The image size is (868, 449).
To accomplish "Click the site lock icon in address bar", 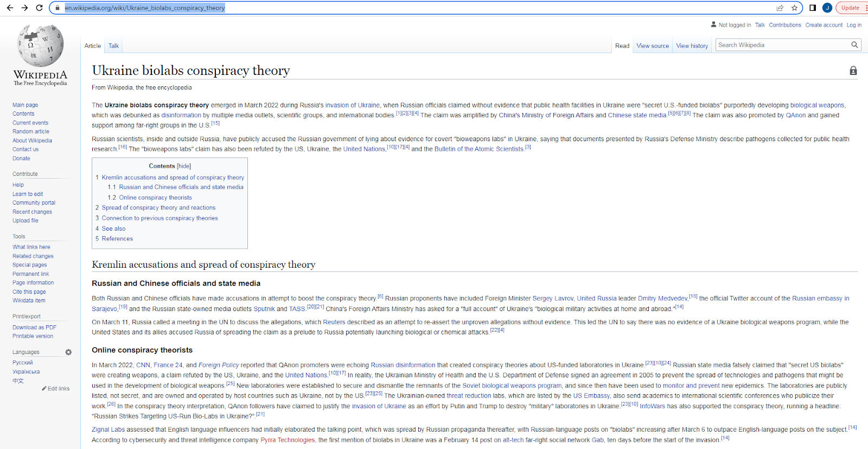I will click(x=58, y=8).
